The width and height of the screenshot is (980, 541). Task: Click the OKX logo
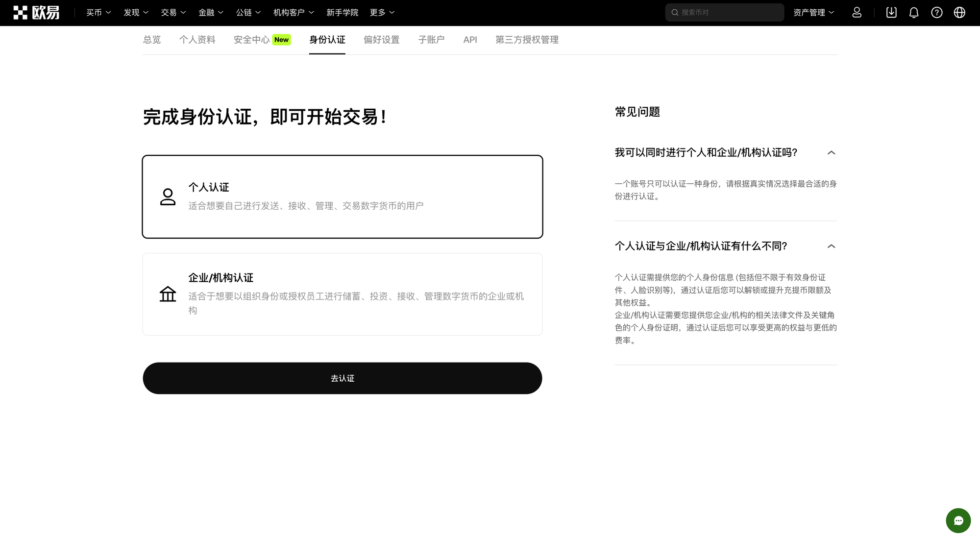pos(37,12)
